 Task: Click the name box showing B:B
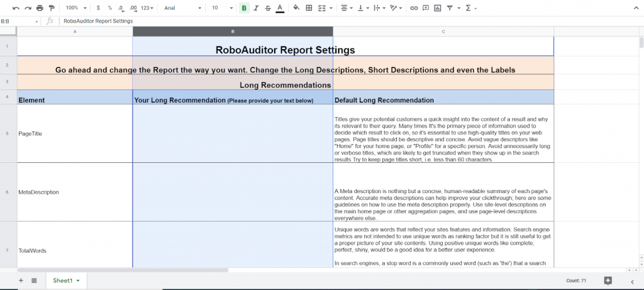[19, 21]
